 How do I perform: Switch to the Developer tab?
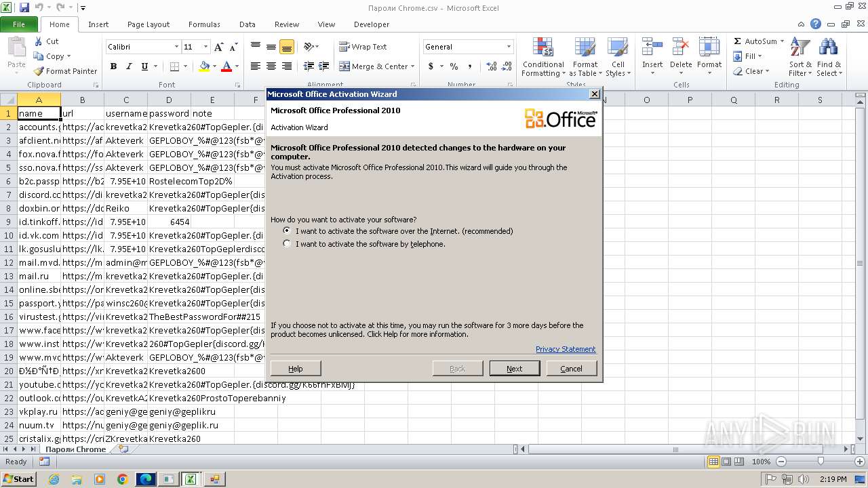372,24
